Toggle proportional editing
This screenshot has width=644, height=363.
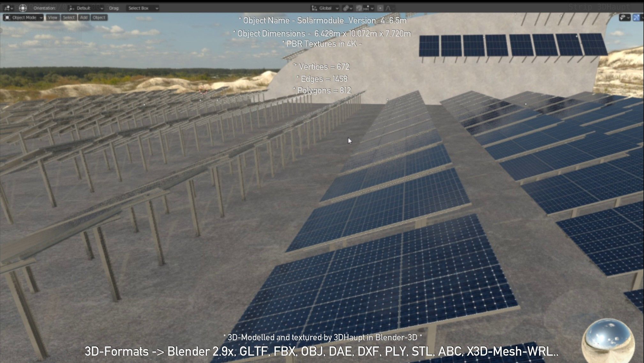380,8
